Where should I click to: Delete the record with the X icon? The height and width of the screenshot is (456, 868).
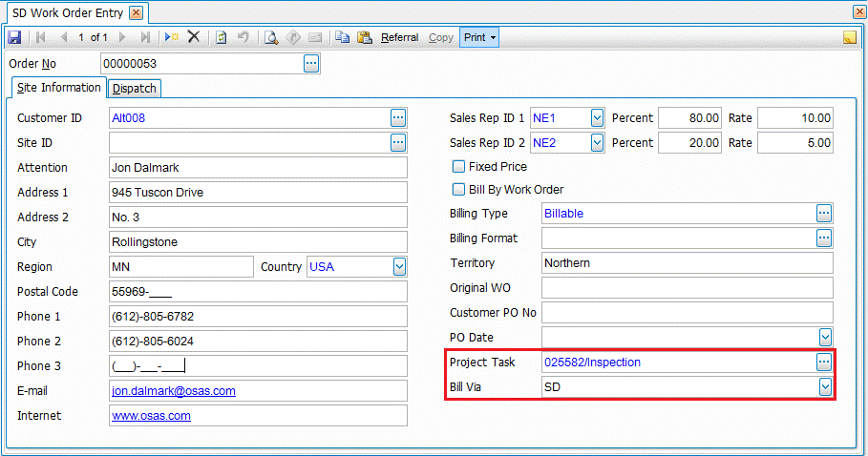(x=193, y=37)
